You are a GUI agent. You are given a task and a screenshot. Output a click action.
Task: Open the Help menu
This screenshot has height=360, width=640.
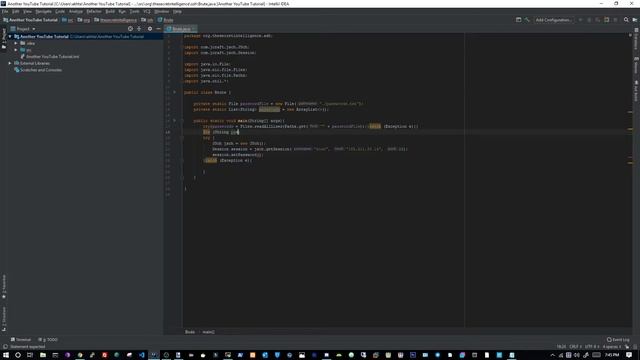tap(177, 11)
